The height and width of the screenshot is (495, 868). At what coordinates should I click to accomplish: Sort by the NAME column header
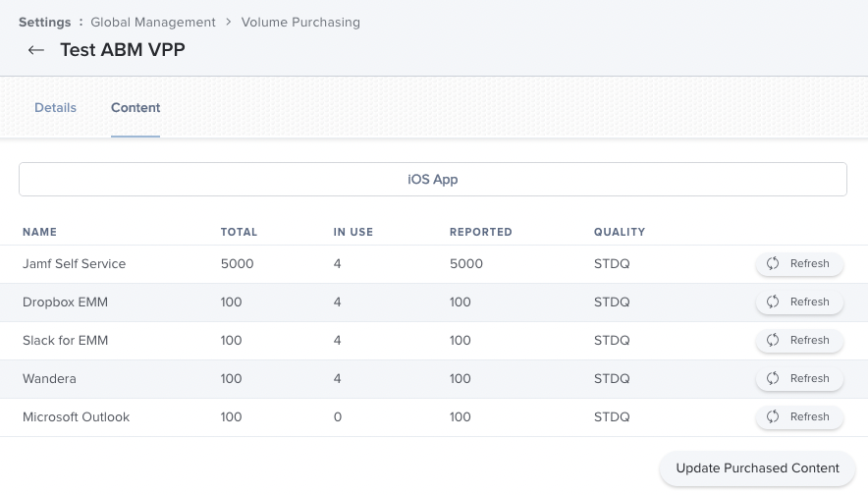pyautogui.click(x=40, y=232)
